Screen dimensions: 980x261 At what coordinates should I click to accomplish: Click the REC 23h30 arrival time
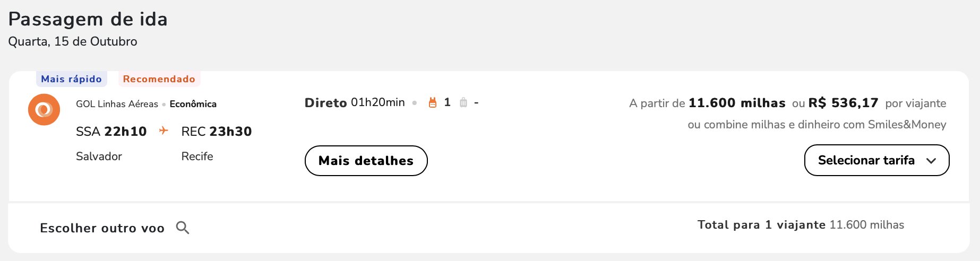click(217, 132)
